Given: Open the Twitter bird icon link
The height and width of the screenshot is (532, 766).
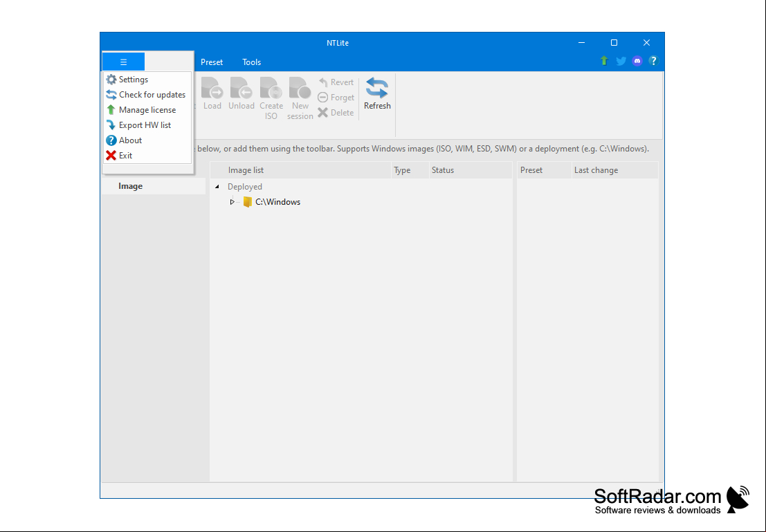Looking at the screenshot, I should click(x=621, y=61).
